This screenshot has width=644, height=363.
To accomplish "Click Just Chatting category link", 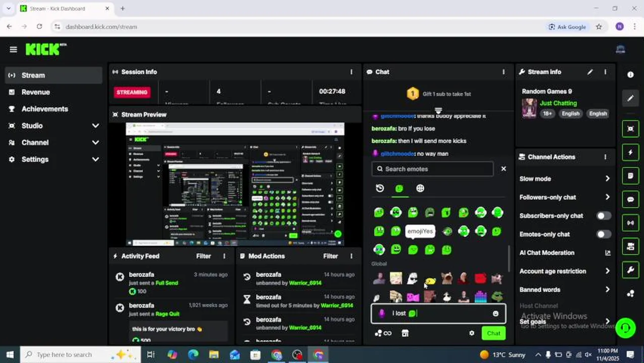I will point(558,103).
